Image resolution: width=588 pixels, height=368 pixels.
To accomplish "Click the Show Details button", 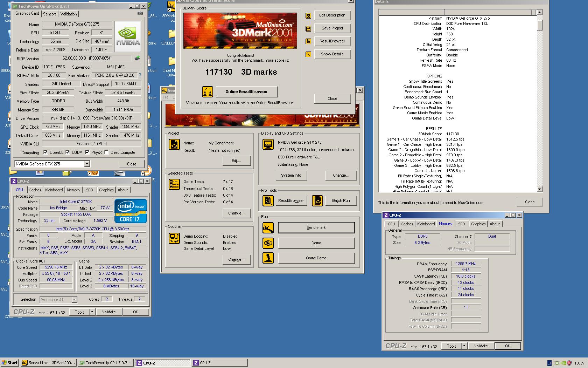I will [332, 54].
